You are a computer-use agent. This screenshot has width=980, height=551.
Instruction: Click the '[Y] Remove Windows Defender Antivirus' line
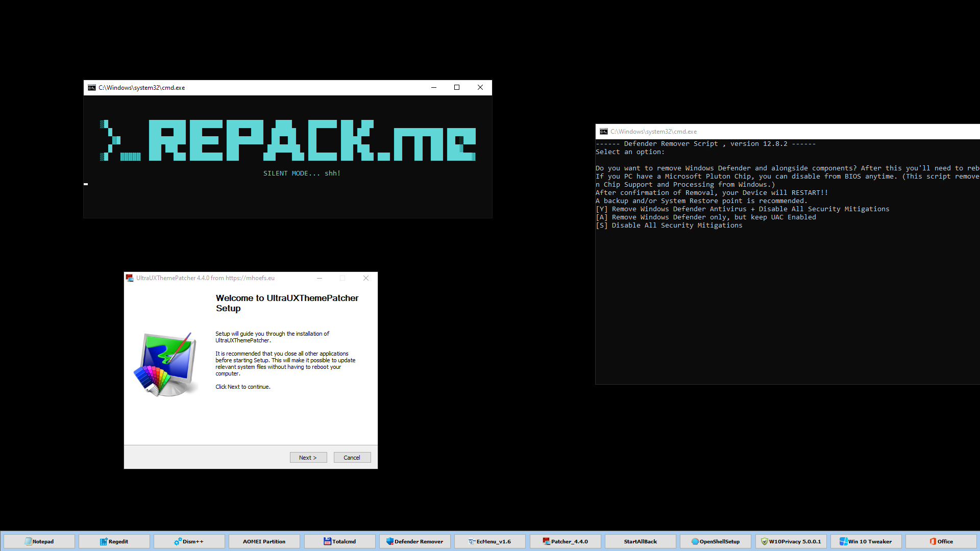pyautogui.click(x=743, y=209)
